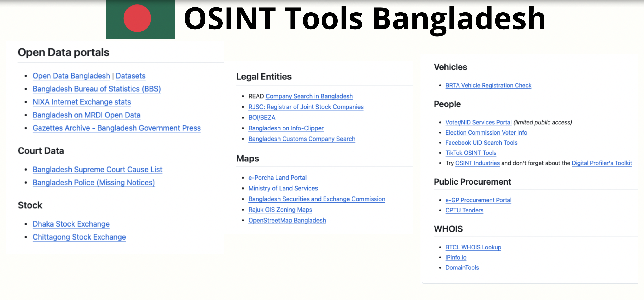Click the Bangladesh flag image
Screen dimensions: 644x300
141,20
